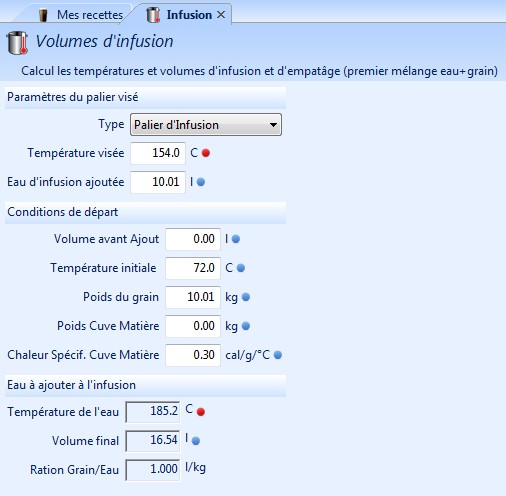506x496 pixels.
Task: Click the Température visée field
Action: 158,153
